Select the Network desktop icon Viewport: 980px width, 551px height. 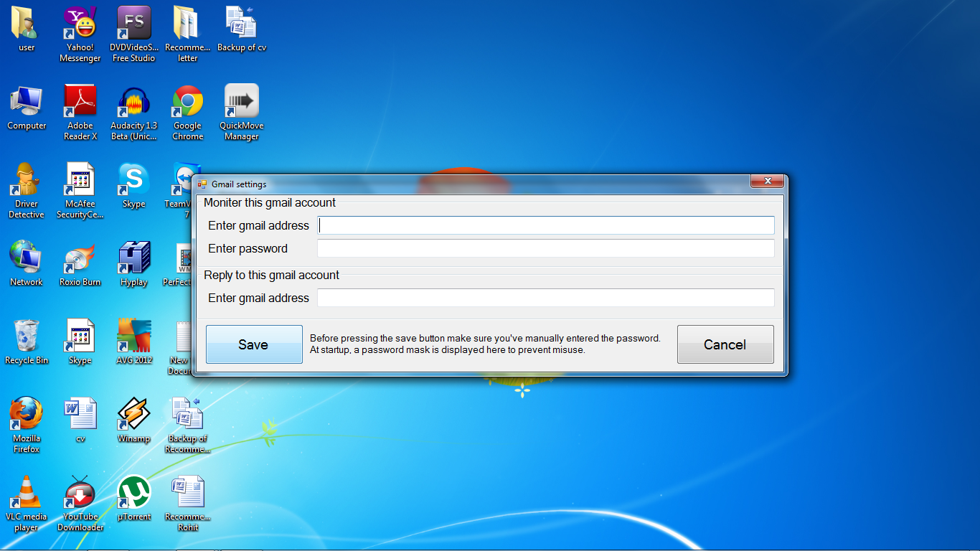(x=27, y=264)
